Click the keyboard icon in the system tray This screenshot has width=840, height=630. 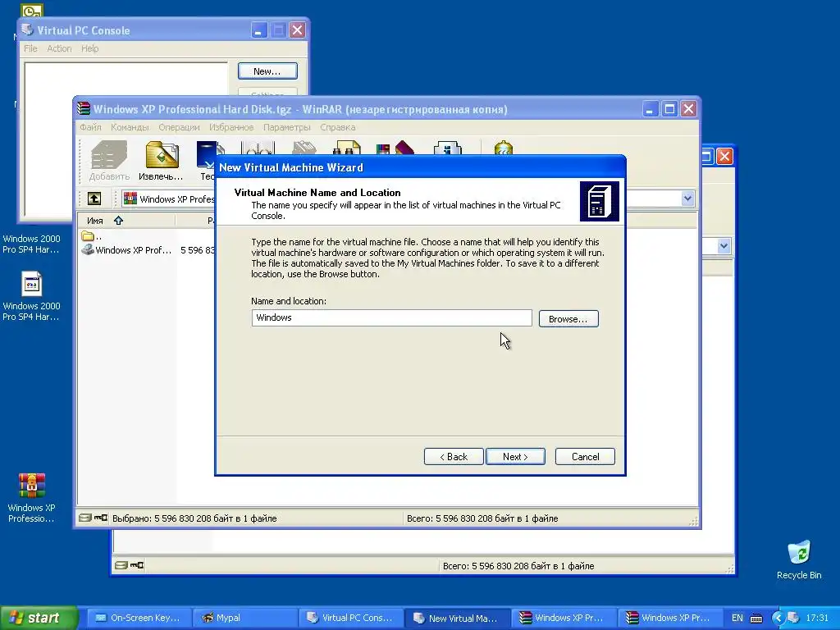point(756,619)
